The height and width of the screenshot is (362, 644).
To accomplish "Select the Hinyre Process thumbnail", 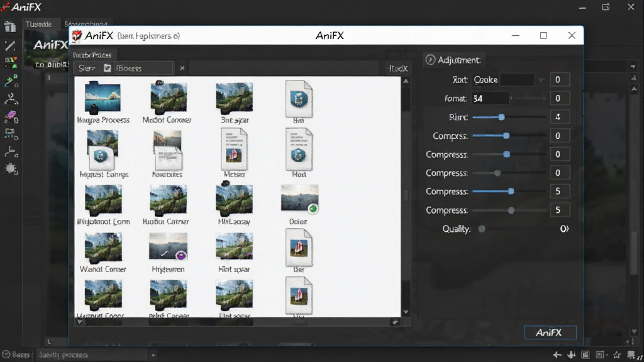I will (x=103, y=102).
